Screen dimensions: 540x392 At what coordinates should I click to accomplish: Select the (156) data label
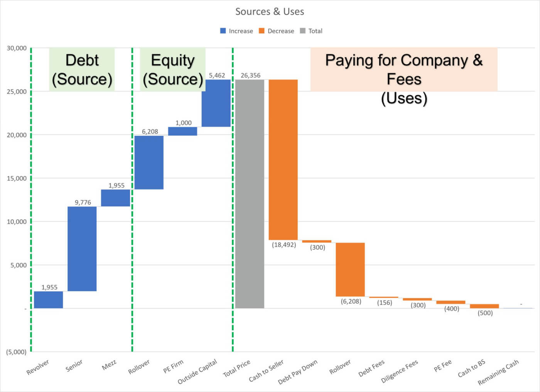click(x=385, y=302)
